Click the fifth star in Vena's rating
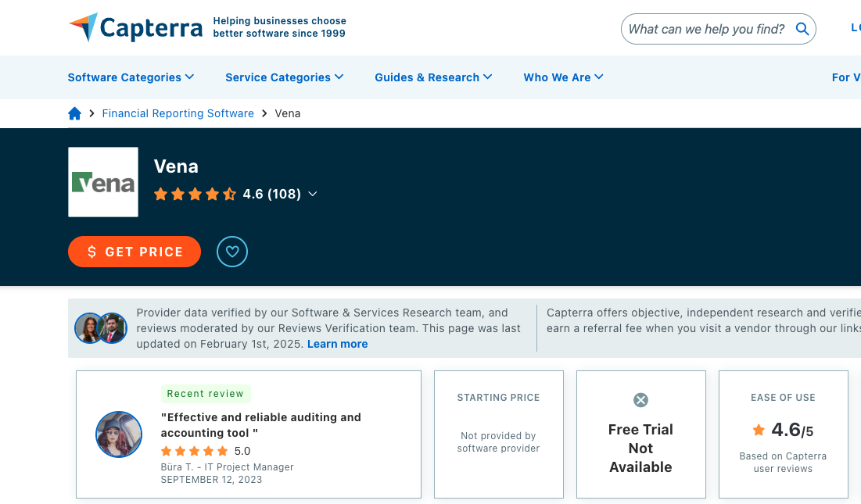 [x=229, y=194]
